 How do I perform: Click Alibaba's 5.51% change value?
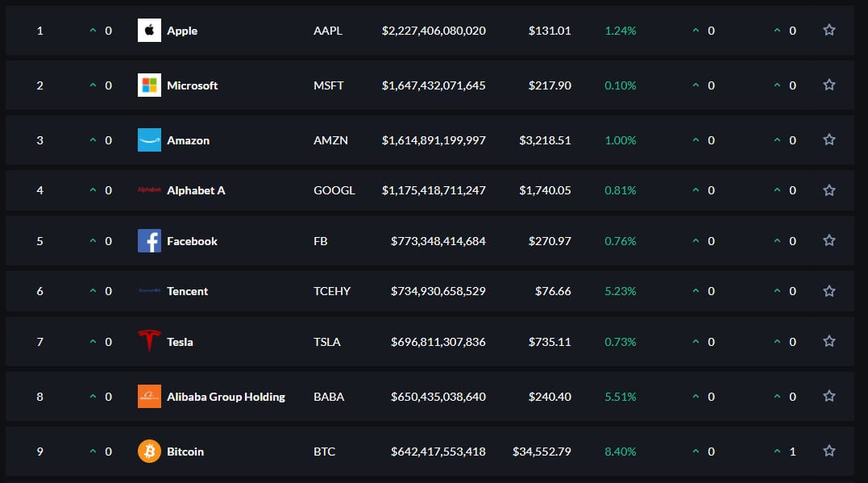620,398
